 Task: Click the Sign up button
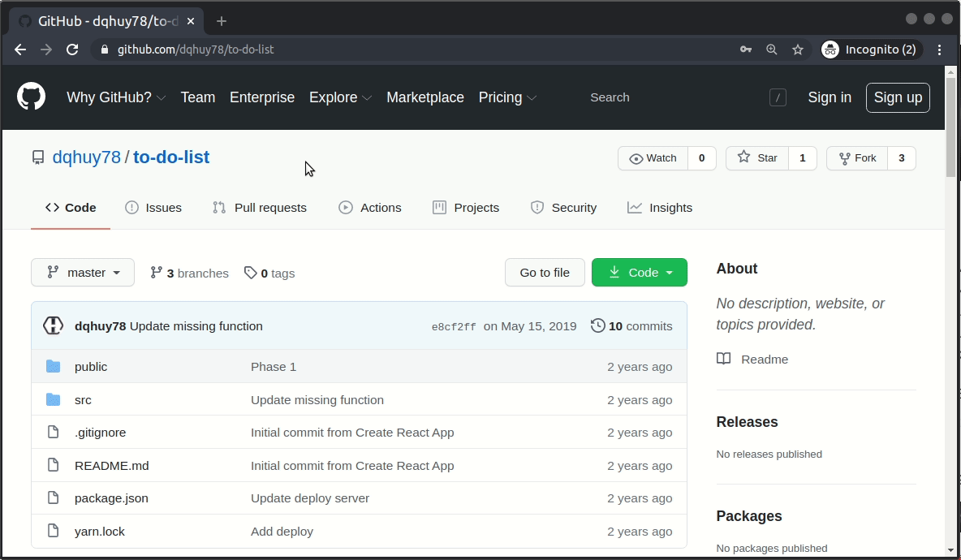point(898,97)
